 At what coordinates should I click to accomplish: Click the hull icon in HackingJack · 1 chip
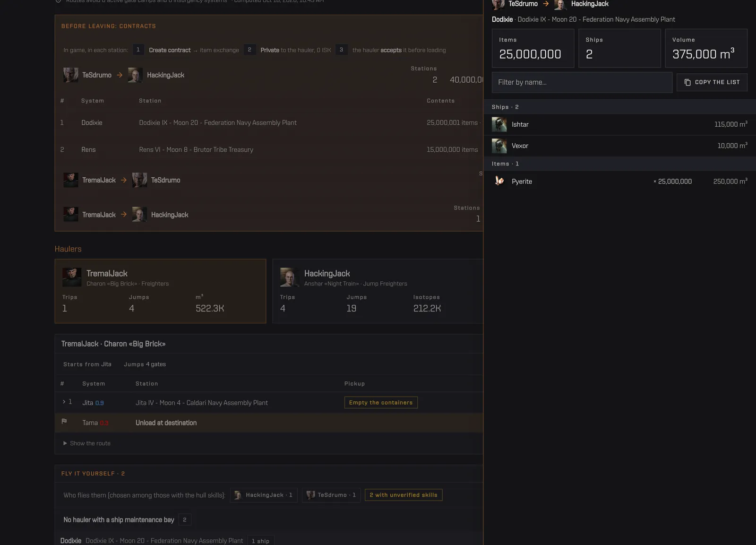pos(238,495)
